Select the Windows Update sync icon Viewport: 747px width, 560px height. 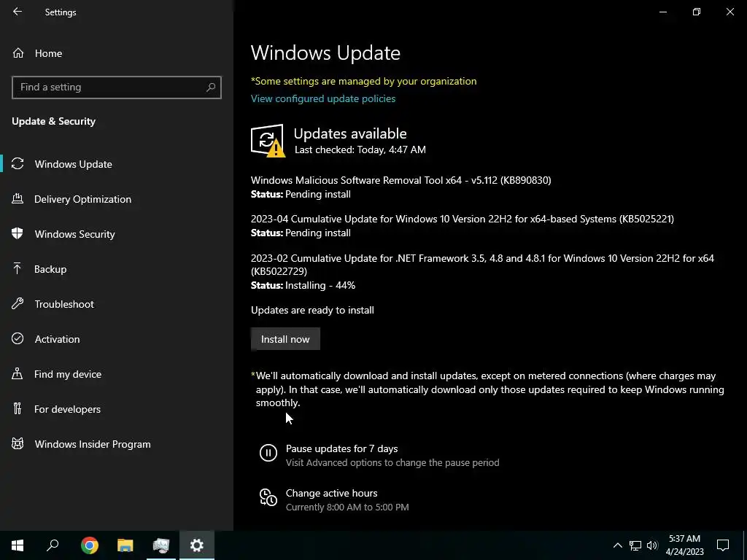[18, 164]
